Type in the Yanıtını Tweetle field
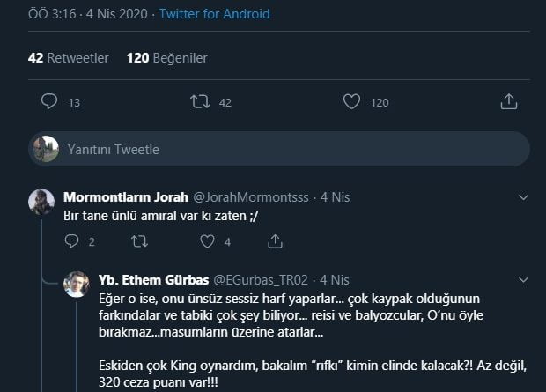Screen dimensions: 546x392 (291, 150)
